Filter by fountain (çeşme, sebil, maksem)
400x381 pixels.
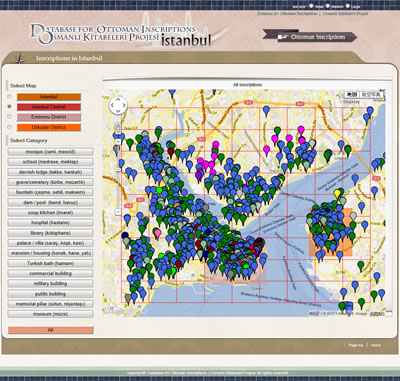50,192
